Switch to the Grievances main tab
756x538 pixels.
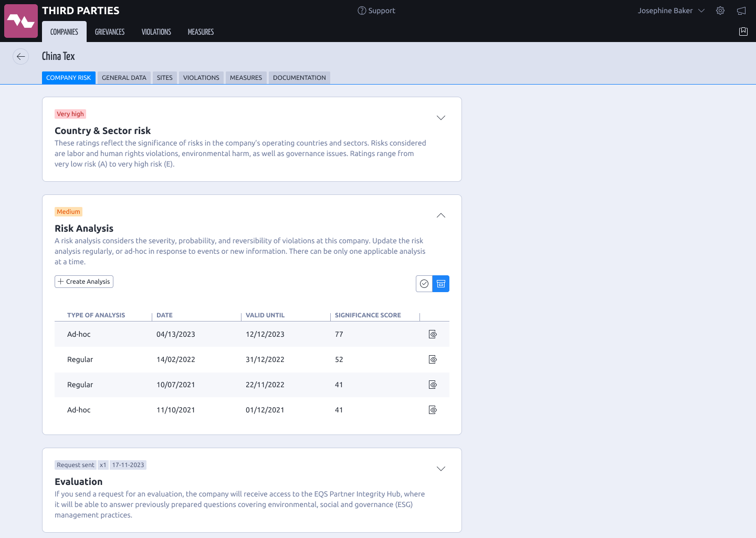click(x=110, y=32)
